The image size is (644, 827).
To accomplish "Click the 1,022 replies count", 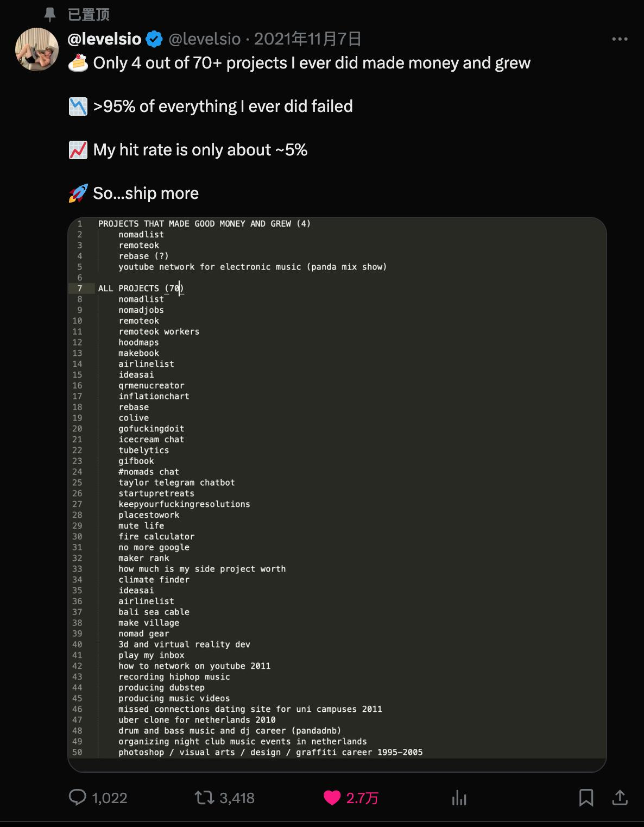I will click(x=110, y=798).
